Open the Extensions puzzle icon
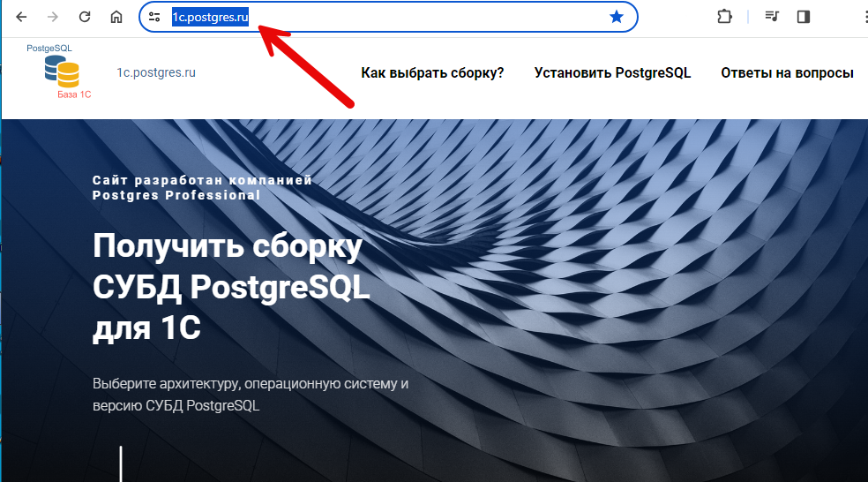The width and height of the screenshot is (868, 482). (x=724, y=17)
